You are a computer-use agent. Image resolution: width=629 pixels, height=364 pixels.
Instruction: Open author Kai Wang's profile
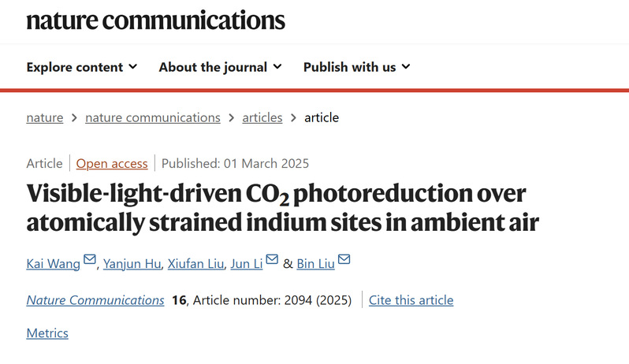coord(53,263)
